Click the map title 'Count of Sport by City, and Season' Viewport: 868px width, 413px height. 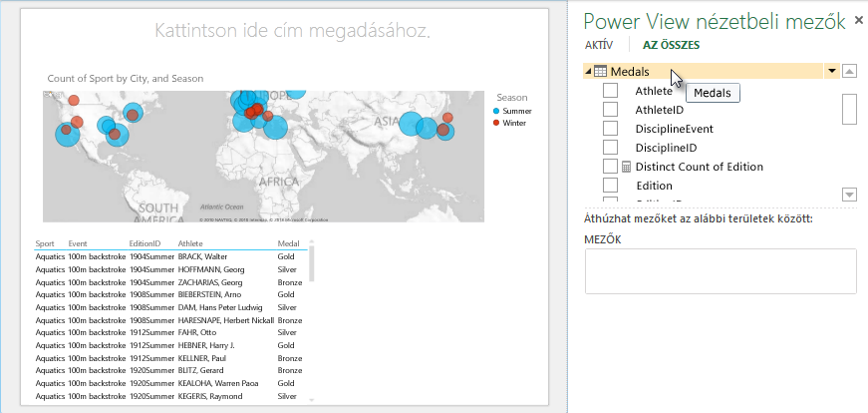(126, 79)
